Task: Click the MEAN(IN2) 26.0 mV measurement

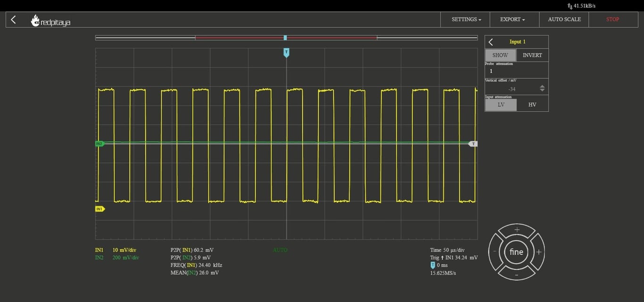Action: tap(195, 273)
